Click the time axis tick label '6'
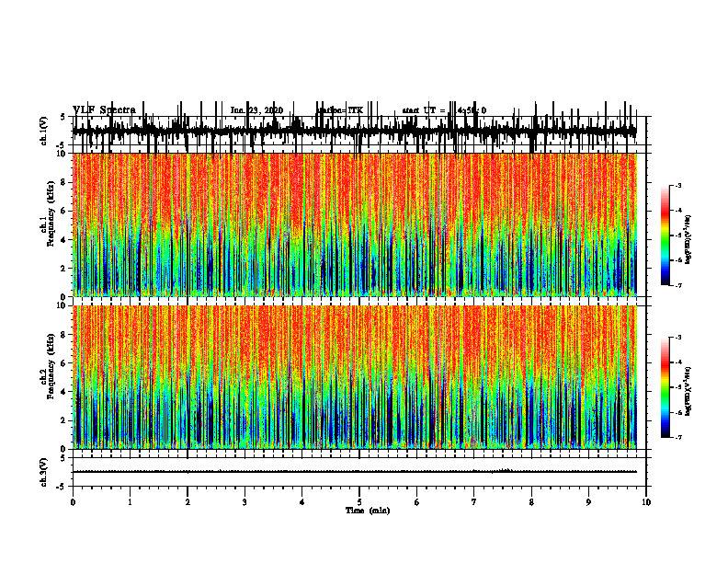This screenshot has height=563, width=728. pos(417,502)
